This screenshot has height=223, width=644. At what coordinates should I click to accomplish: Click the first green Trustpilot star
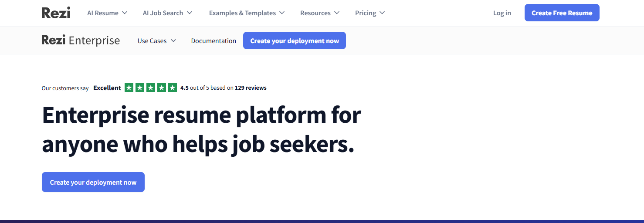click(129, 88)
